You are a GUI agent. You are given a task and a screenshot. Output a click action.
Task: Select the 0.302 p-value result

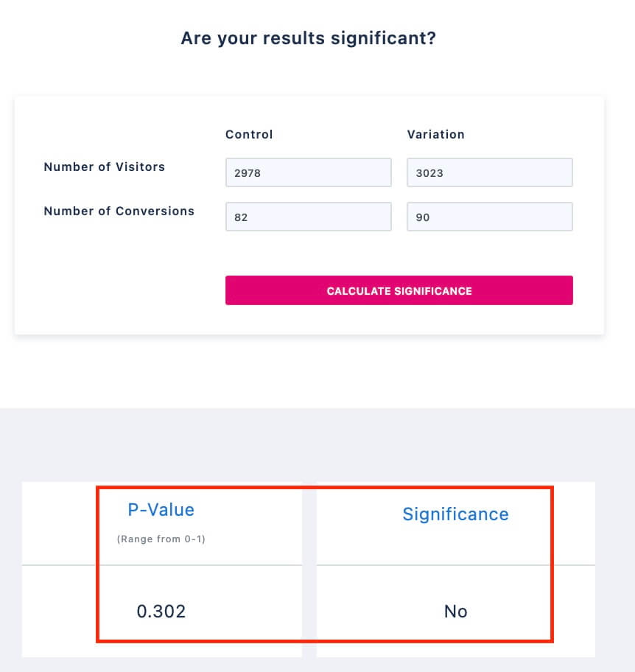[161, 611]
